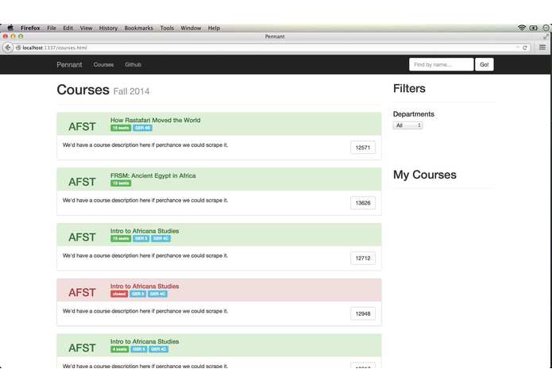
Task: Open the File menu
Action: pos(52,28)
